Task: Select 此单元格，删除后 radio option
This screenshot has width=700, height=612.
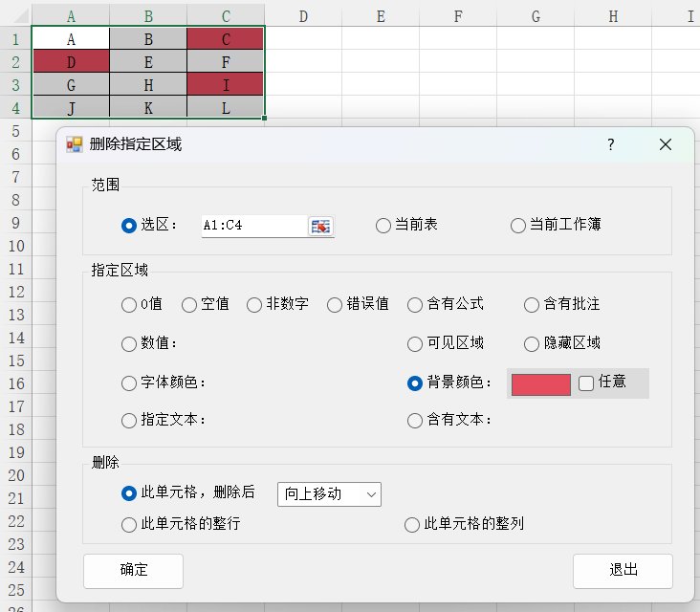Action: [x=129, y=493]
